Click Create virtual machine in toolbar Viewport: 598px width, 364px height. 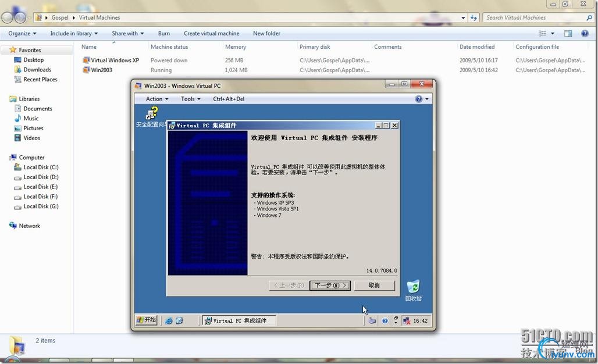[212, 34]
